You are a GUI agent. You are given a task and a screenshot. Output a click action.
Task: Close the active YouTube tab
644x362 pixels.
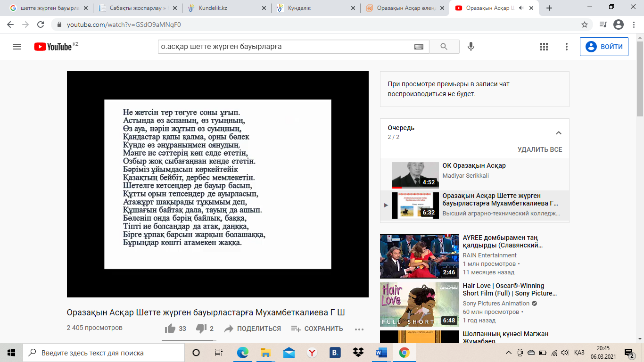coord(531,8)
